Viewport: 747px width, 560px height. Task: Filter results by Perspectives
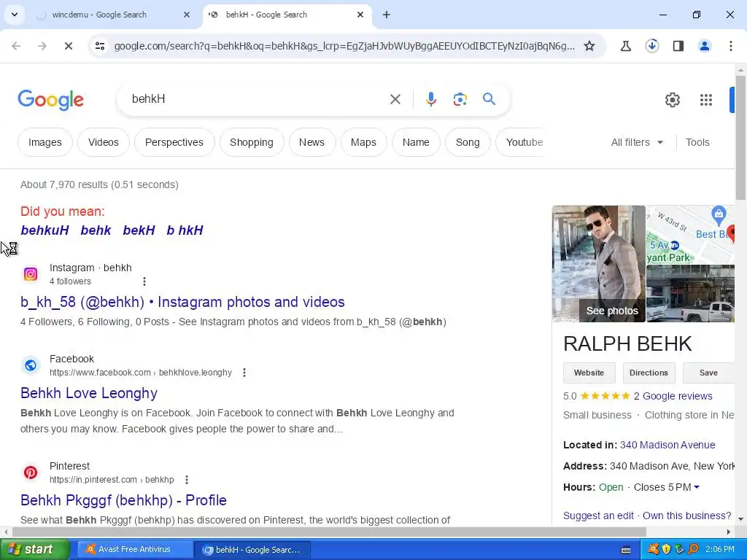[x=174, y=142]
